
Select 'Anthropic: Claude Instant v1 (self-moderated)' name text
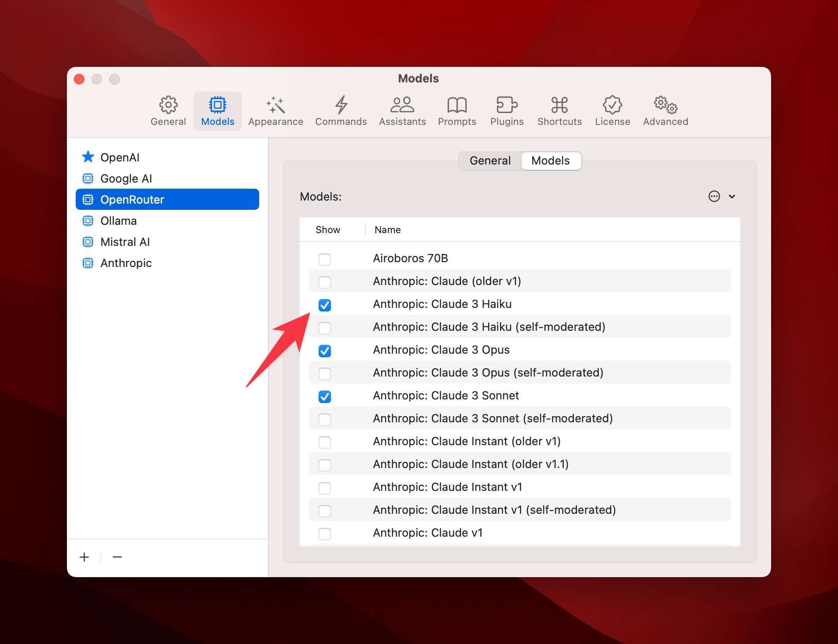coord(494,510)
